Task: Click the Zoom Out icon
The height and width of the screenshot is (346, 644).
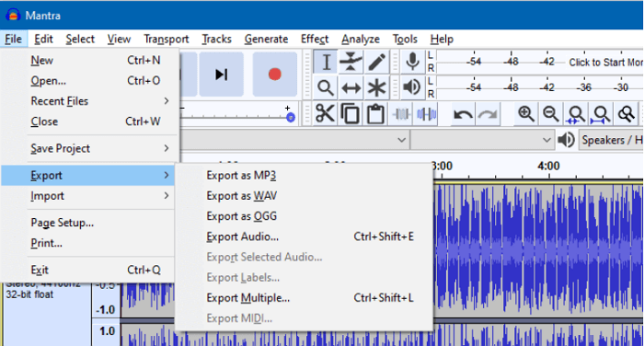Action: click(551, 114)
